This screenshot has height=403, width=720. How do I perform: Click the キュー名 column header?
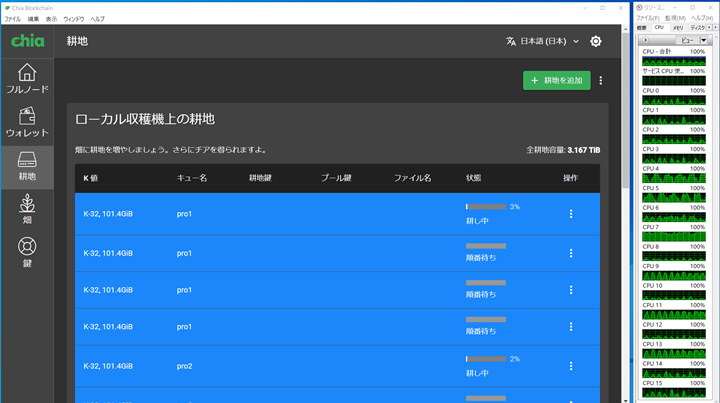[192, 178]
